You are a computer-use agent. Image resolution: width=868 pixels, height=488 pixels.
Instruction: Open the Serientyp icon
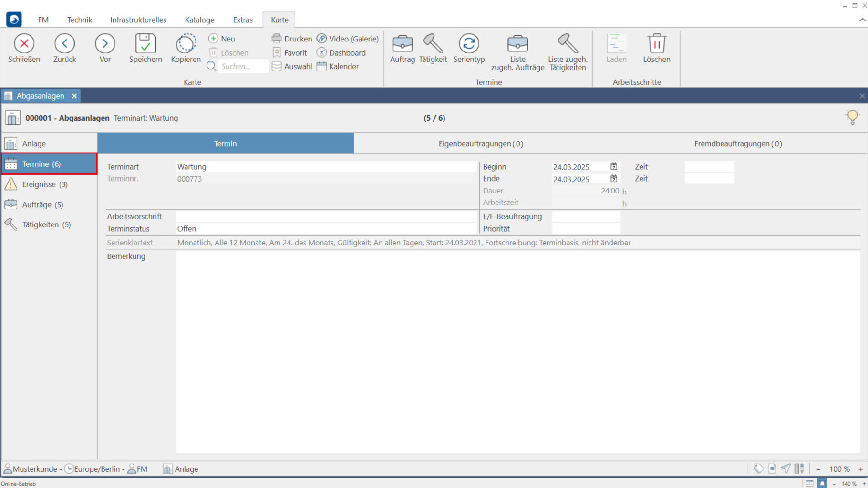pyautogui.click(x=468, y=44)
